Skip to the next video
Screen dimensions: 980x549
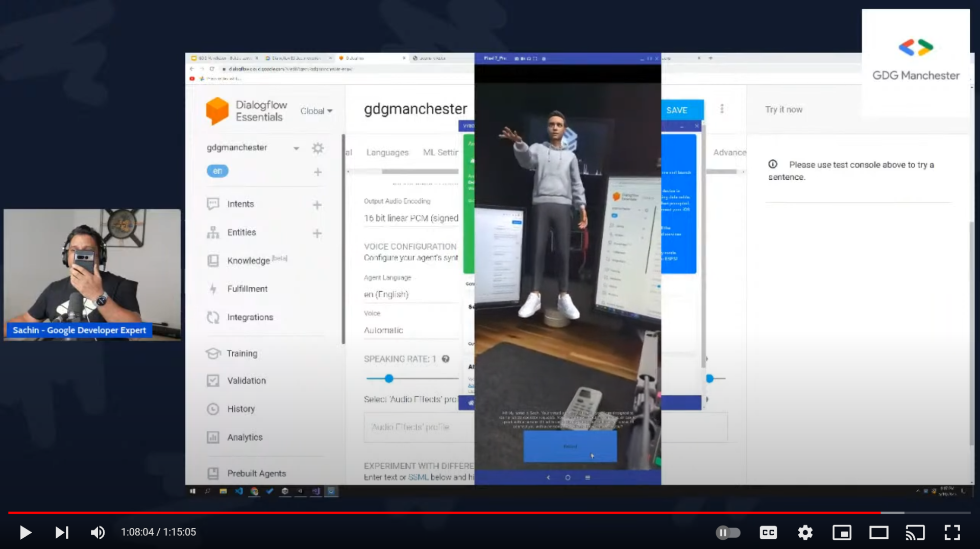pyautogui.click(x=62, y=532)
